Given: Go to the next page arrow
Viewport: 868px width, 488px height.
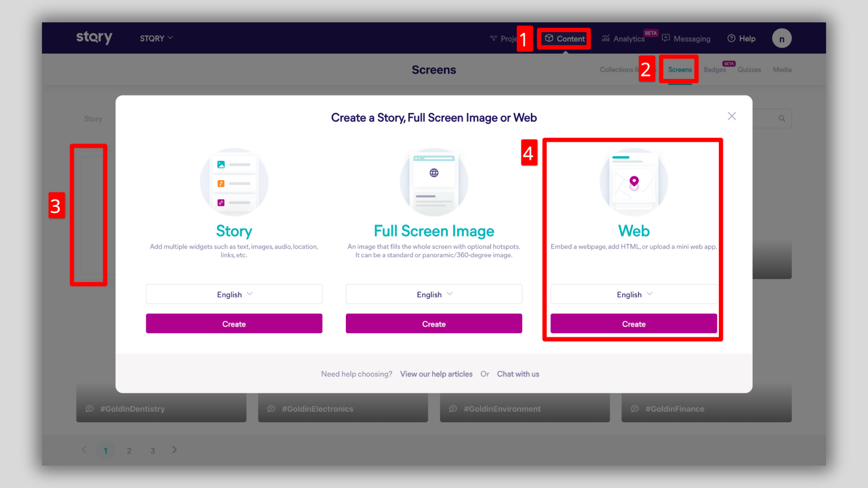Looking at the screenshot, I should click(175, 450).
